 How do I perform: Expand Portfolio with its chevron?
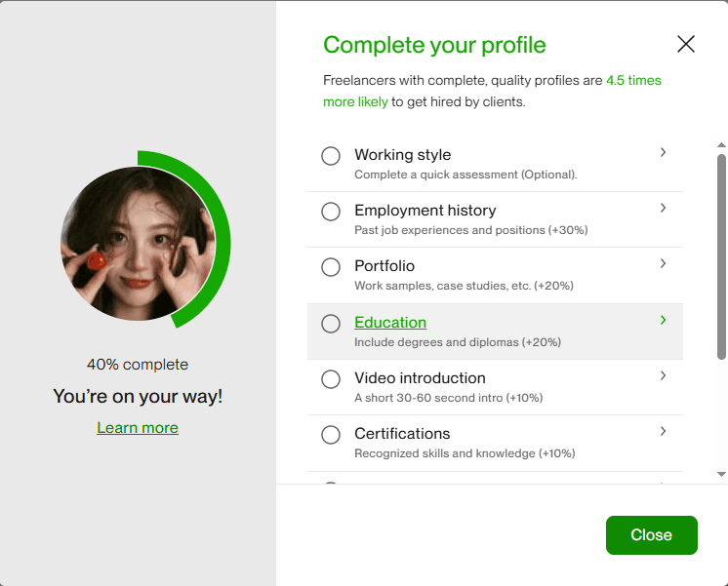(x=663, y=263)
